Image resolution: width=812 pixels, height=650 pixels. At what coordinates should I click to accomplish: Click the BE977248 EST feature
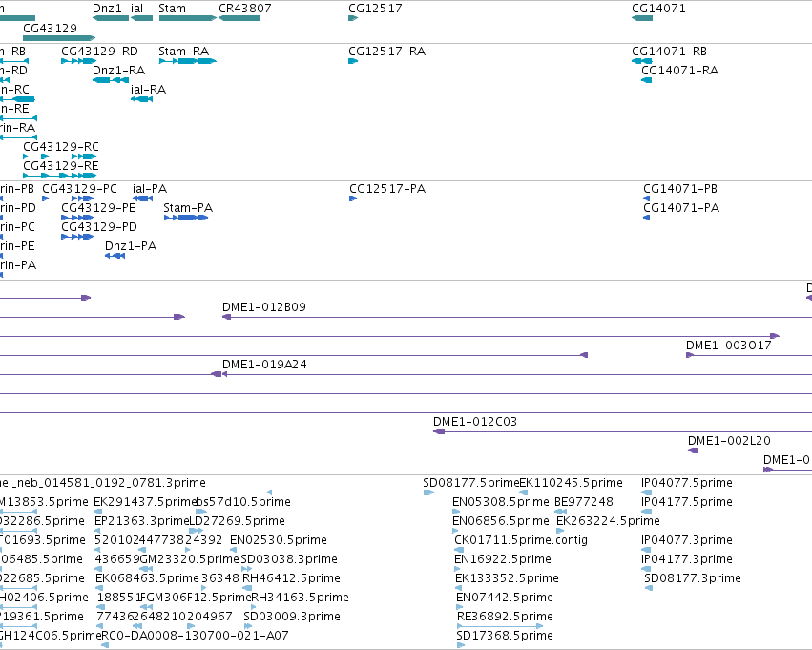point(560,512)
